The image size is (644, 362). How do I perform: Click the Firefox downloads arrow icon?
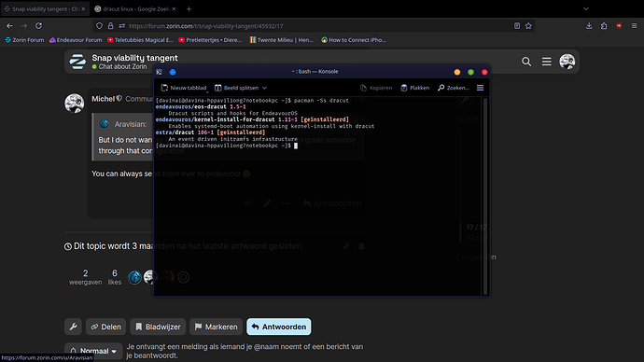[x=589, y=26]
